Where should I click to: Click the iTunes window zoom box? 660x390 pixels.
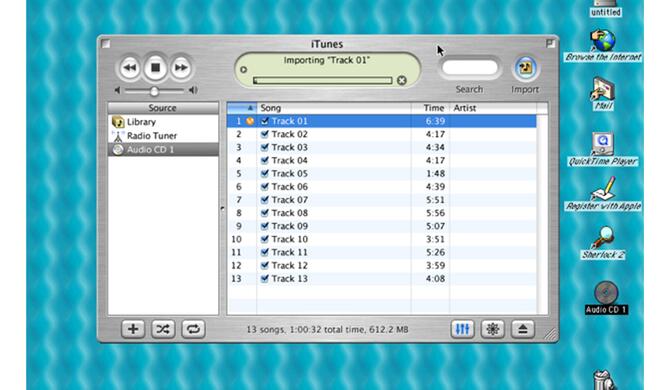tap(550, 43)
